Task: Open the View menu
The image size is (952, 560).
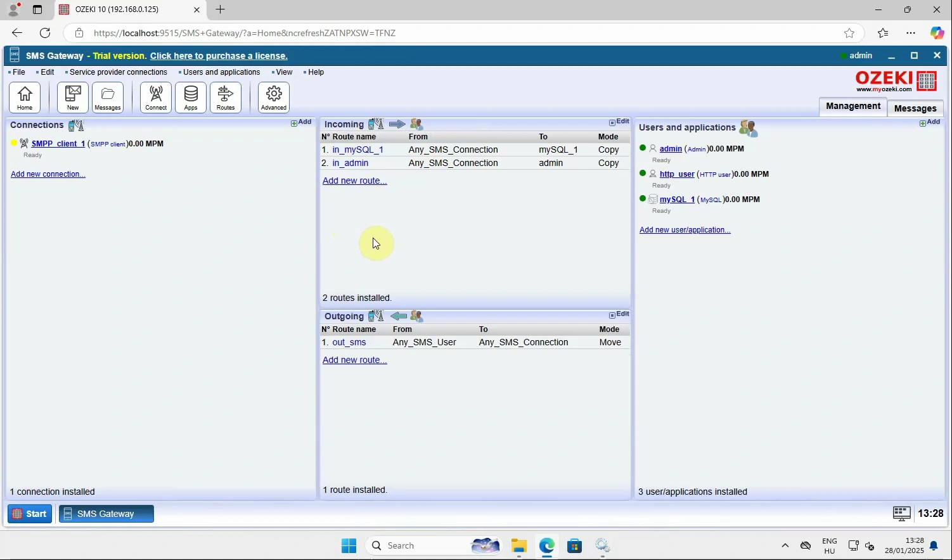Action: (285, 72)
